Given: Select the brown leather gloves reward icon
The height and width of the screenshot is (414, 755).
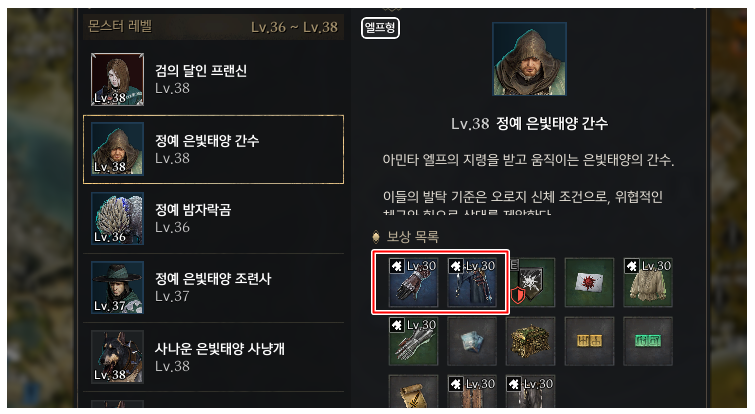Looking at the screenshot, I should click(413, 283).
